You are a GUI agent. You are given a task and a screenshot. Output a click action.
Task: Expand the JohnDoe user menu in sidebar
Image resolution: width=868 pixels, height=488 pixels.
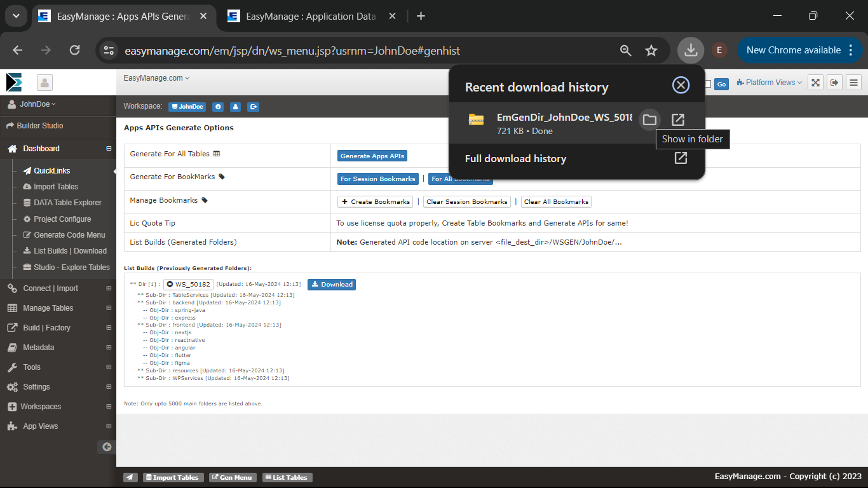(31, 104)
